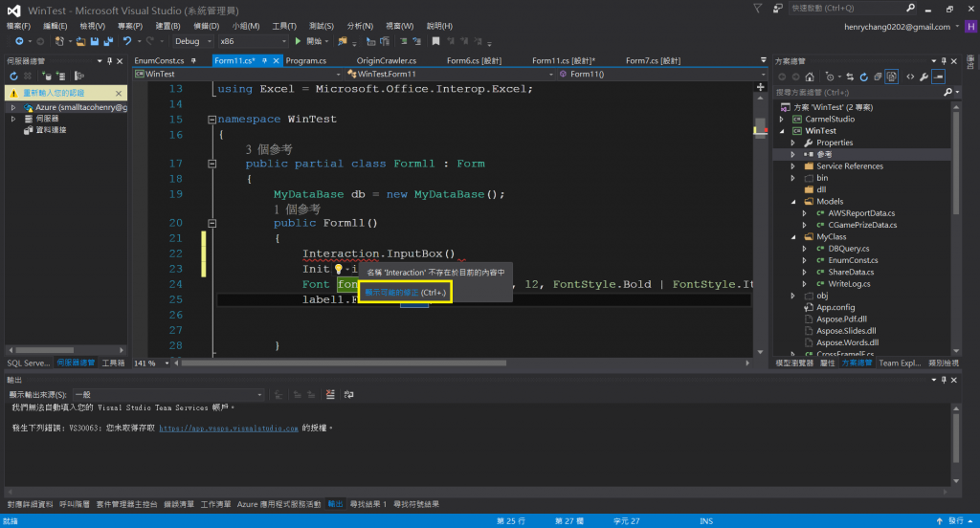Close the Form11.cs tab
Screen dimensions: 980x528
point(276,60)
